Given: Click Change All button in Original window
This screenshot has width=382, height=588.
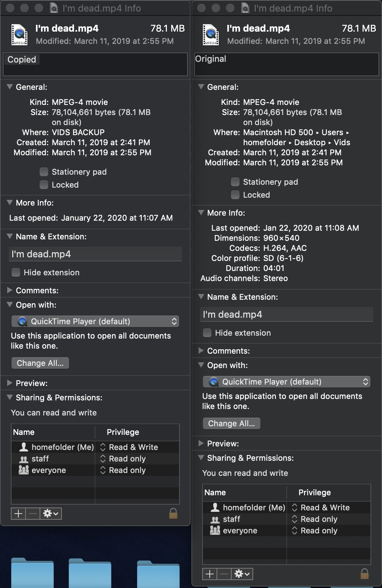Looking at the screenshot, I should tap(232, 423).
